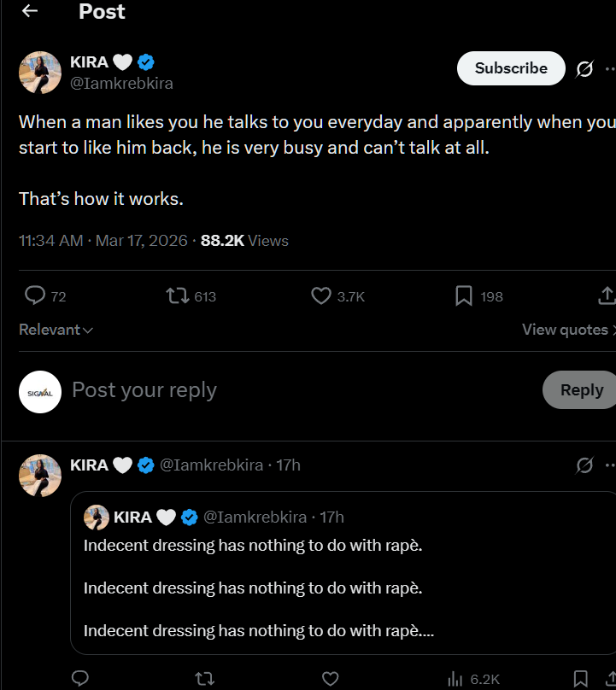This screenshot has height=690, width=616.
Task: Submit with the Reply button
Action: tap(580, 390)
